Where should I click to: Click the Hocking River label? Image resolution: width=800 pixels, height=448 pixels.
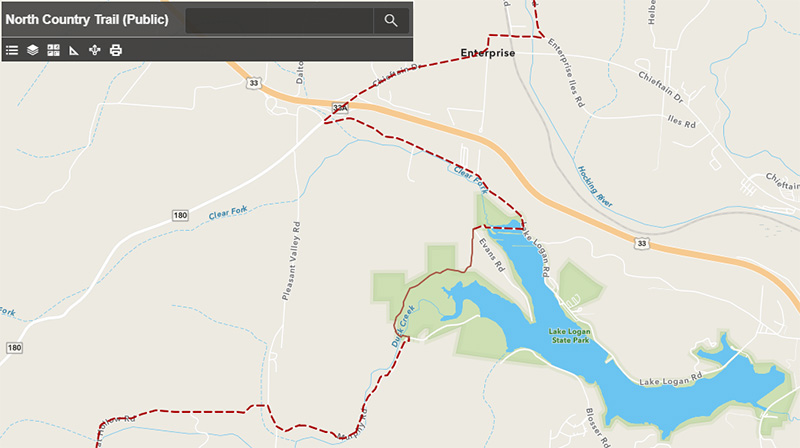(x=595, y=186)
